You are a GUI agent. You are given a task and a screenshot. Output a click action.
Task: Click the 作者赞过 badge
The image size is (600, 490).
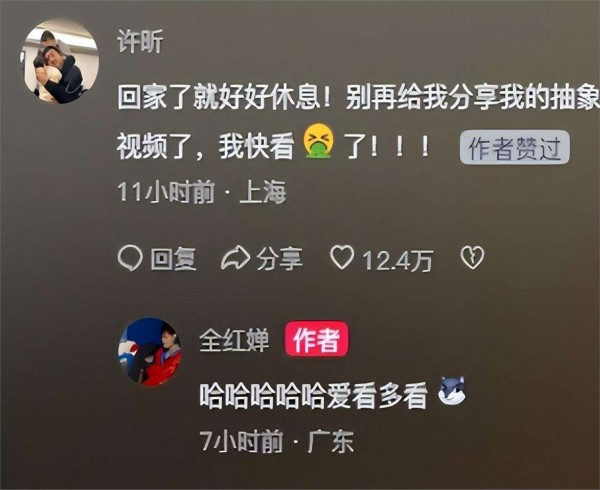pyautogui.click(x=515, y=148)
